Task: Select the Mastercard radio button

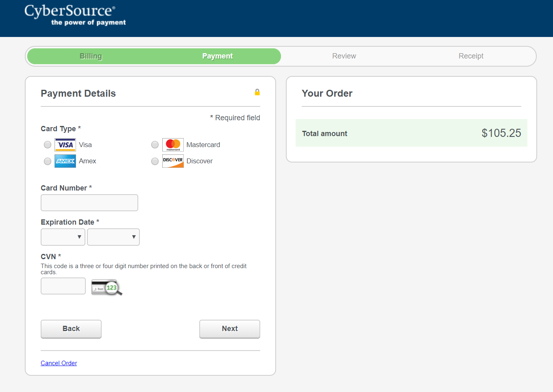Action: (x=155, y=145)
